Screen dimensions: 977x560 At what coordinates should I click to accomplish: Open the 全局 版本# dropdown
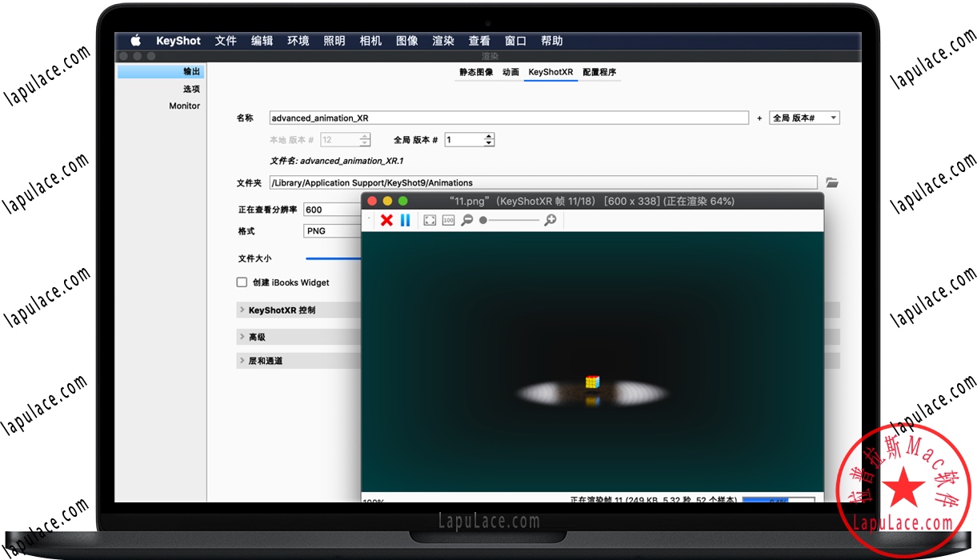click(804, 118)
